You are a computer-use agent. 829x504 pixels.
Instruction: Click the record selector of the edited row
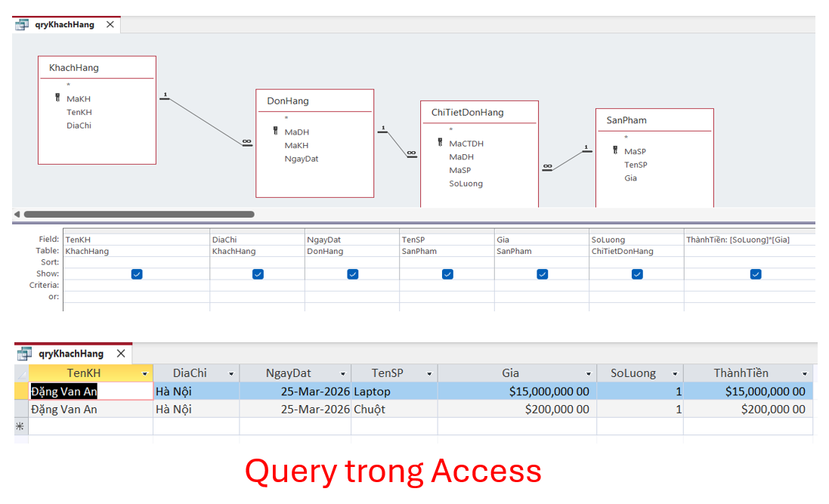20,391
